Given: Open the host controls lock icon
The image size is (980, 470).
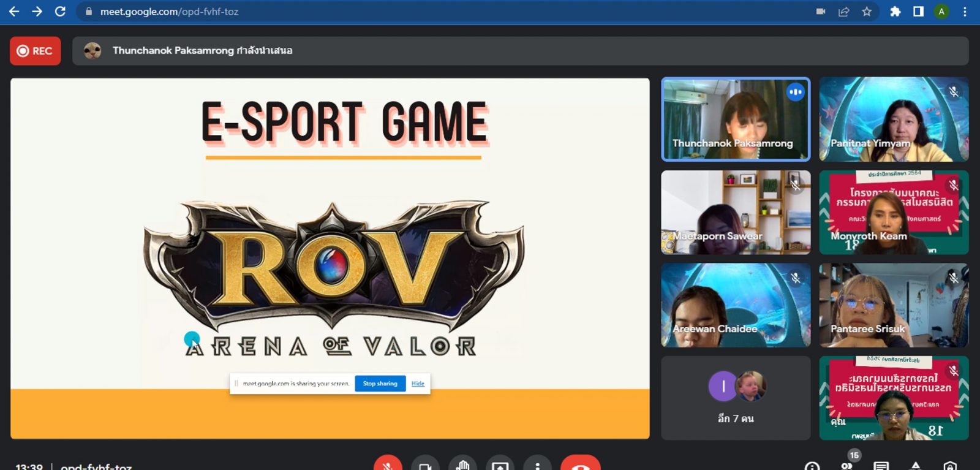Looking at the screenshot, I should tap(950, 466).
